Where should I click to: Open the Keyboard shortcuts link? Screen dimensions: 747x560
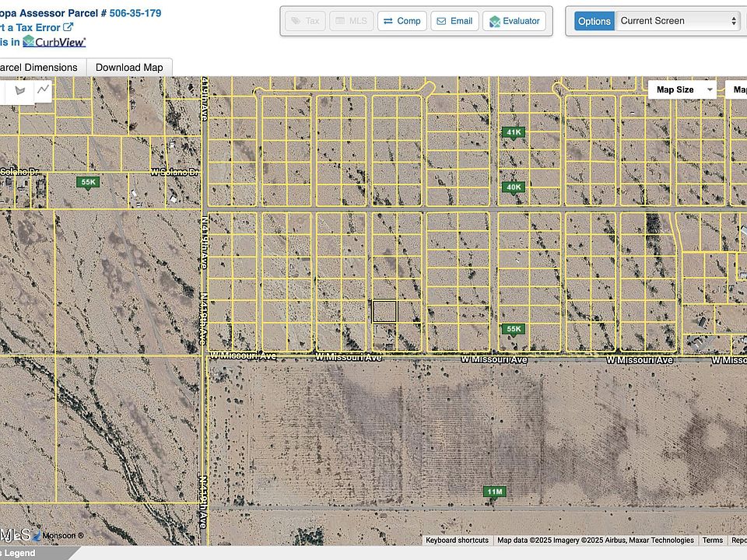[457, 540]
